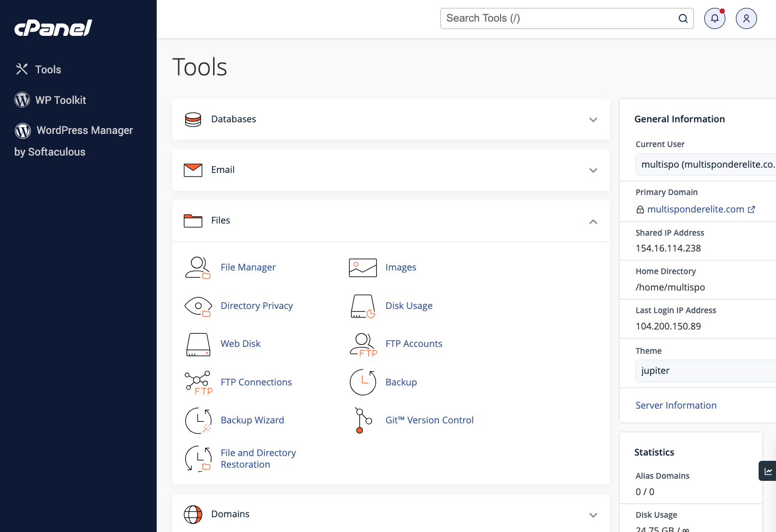Click the notifications bell icon
776x532 pixels.
[714, 18]
